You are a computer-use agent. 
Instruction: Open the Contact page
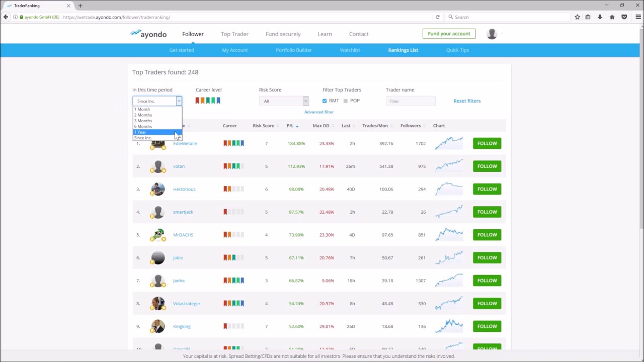[x=359, y=34]
